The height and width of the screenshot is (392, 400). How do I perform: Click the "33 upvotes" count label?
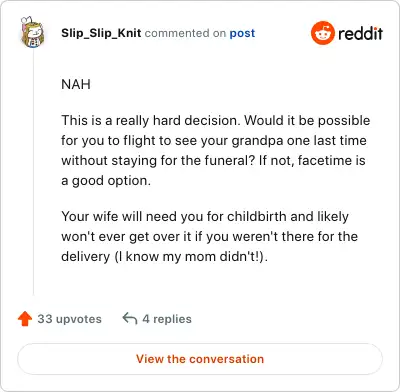pyautogui.click(x=69, y=319)
